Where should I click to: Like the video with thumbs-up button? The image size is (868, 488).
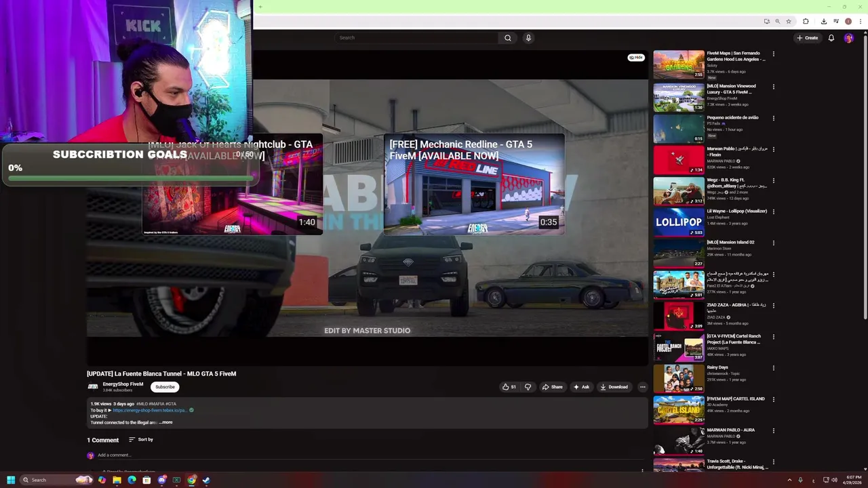pyautogui.click(x=509, y=387)
